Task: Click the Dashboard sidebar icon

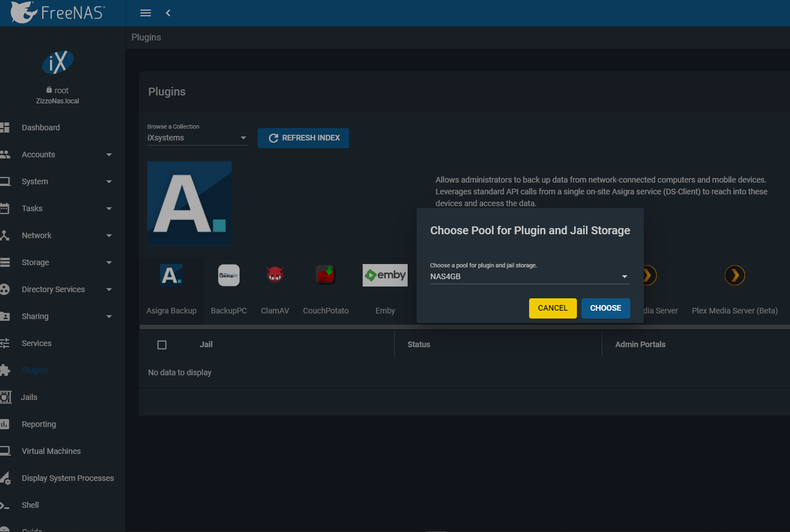Action: (5, 128)
